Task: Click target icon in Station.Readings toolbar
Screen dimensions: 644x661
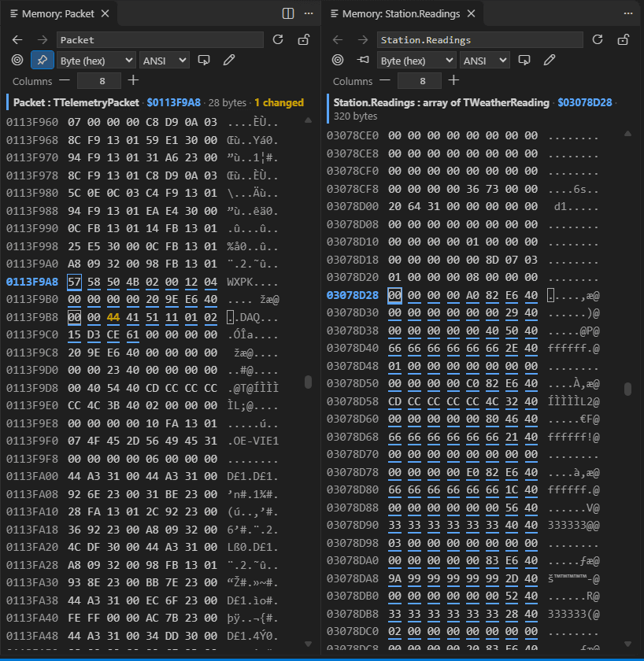Action: tap(338, 60)
